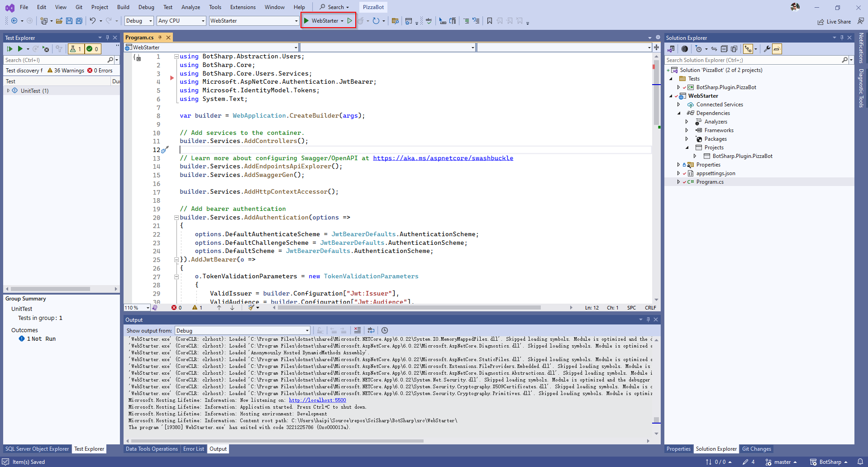Click the Live Share button

(x=834, y=21)
